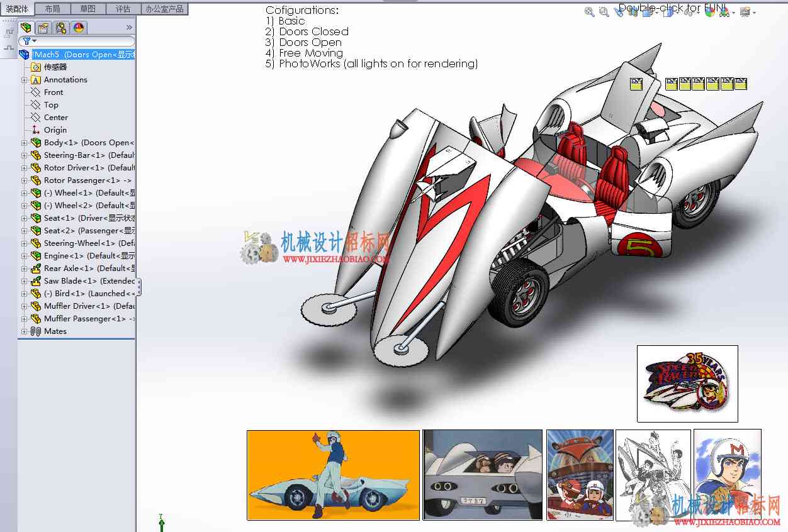Click the Previous View icon

[619, 12]
